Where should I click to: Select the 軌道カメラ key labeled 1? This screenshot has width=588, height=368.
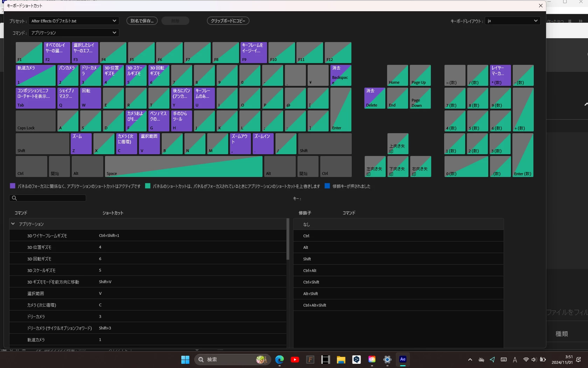click(36, 75)
